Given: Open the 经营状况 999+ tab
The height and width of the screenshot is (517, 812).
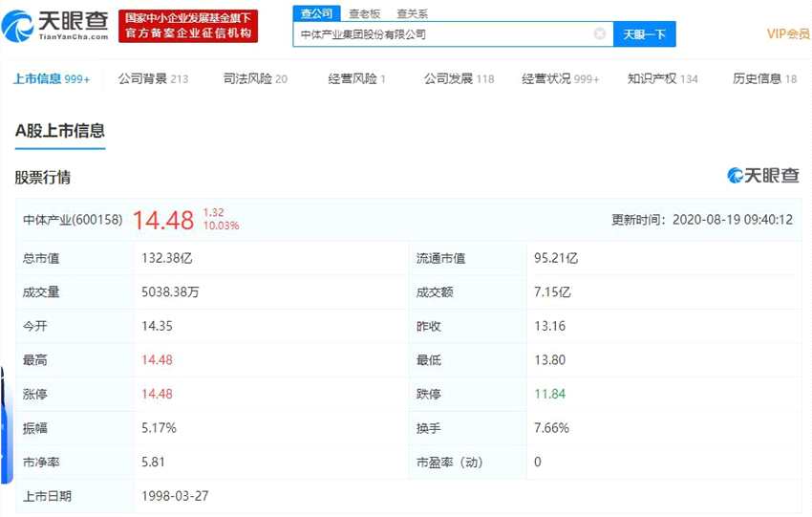Looking at the screenshot, I should tap(561, 78).
